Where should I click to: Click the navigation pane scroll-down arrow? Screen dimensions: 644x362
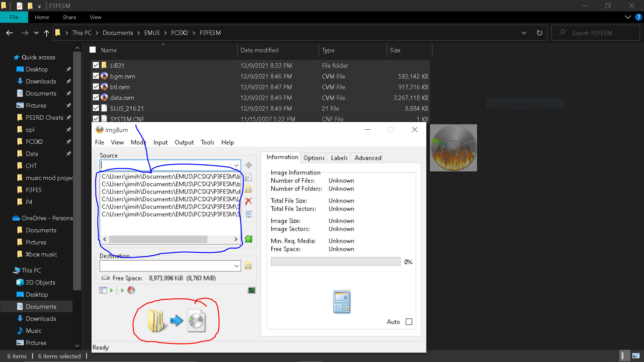(x=77, y=346)
